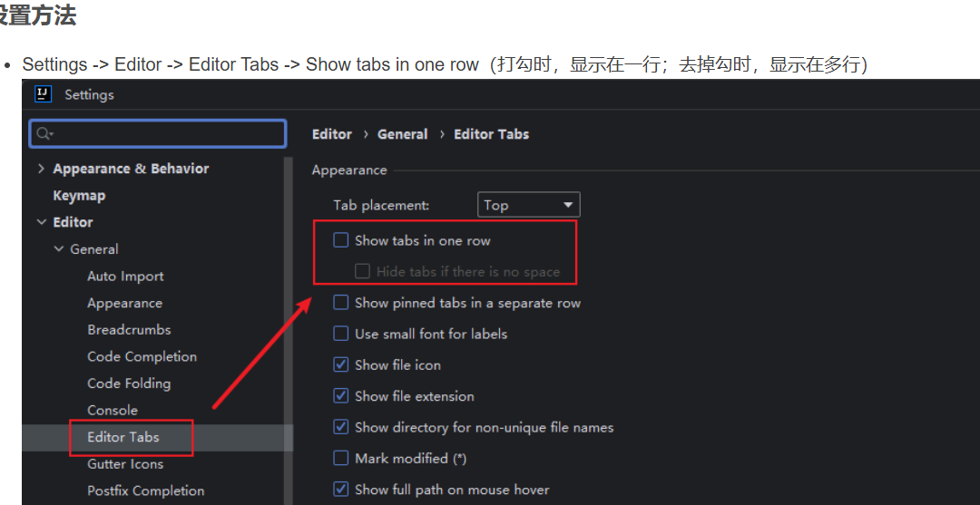Collapse the General tree node
980x505 pixels.
click(x=59, y=249)
